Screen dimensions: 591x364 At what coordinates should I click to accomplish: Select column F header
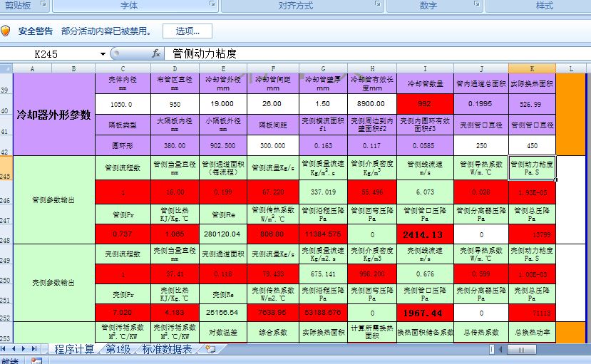point(273,68)
